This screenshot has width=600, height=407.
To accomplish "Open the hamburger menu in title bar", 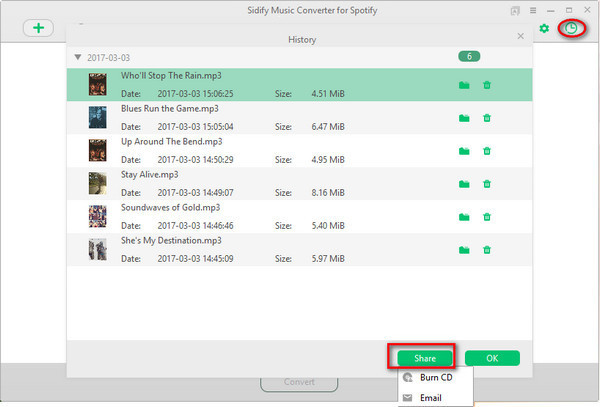I will [x=533, y=10].
